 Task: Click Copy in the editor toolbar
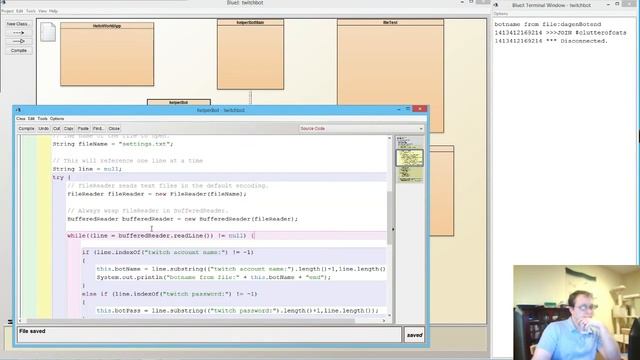[68, 129]
